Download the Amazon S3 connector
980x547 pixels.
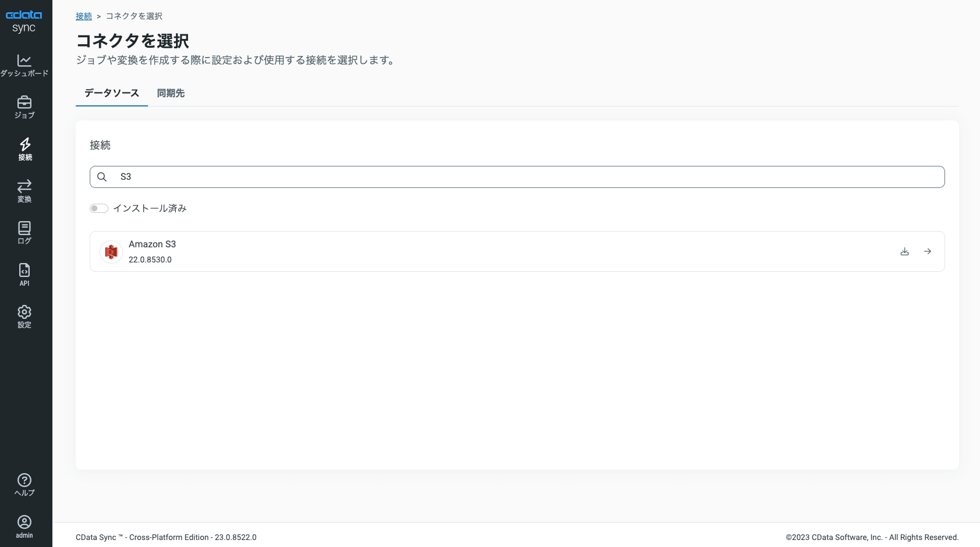coord(904,251)
